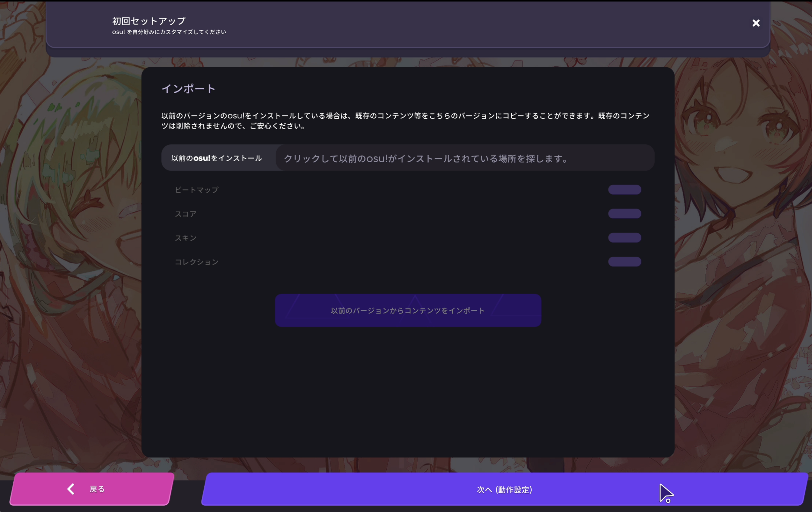Click the import description paragraph text
812x512 pixels.
click(x=405, y=121)
